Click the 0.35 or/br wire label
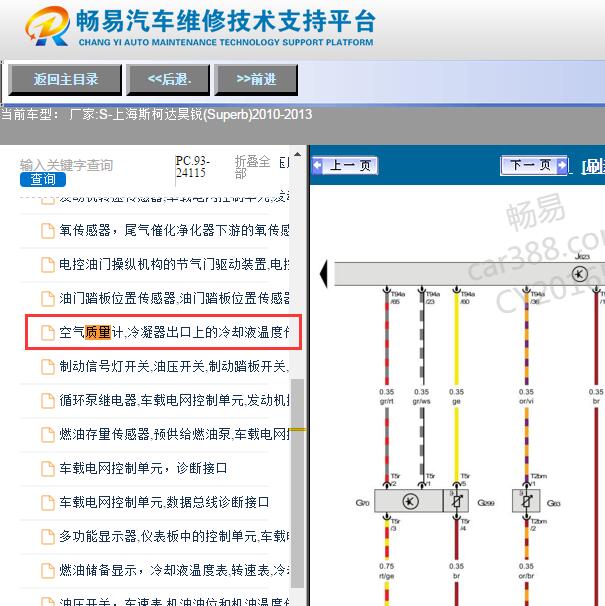 coord(526,571)
